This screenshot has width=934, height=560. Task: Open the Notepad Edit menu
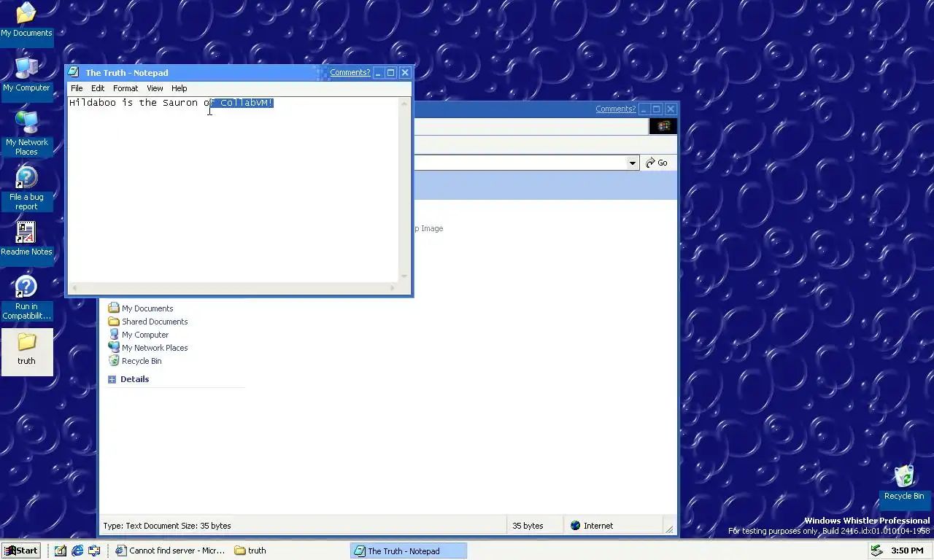[98, 88]
